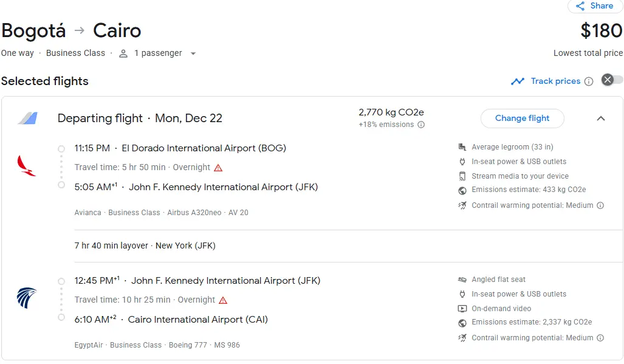Viewport: 624px width, 364px height.
Task: Click the Track prices label
Action: [555, 81]
